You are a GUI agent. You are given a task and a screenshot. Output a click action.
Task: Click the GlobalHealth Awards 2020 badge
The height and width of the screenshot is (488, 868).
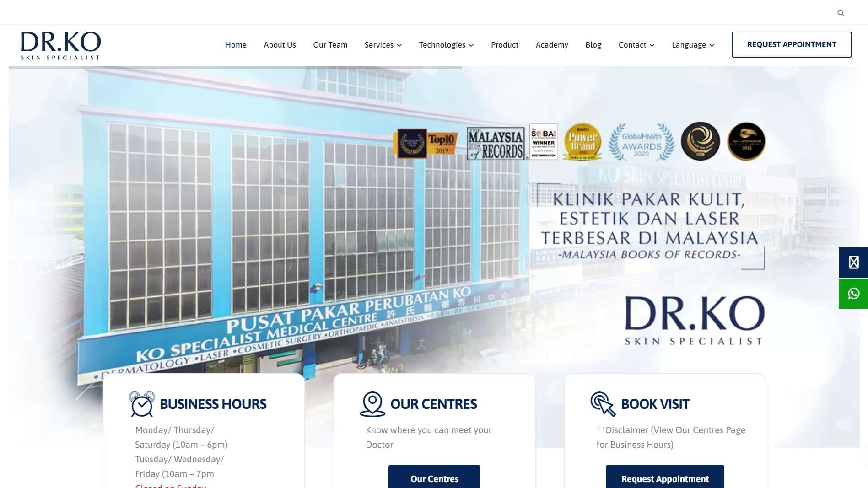tap(642, 142)
